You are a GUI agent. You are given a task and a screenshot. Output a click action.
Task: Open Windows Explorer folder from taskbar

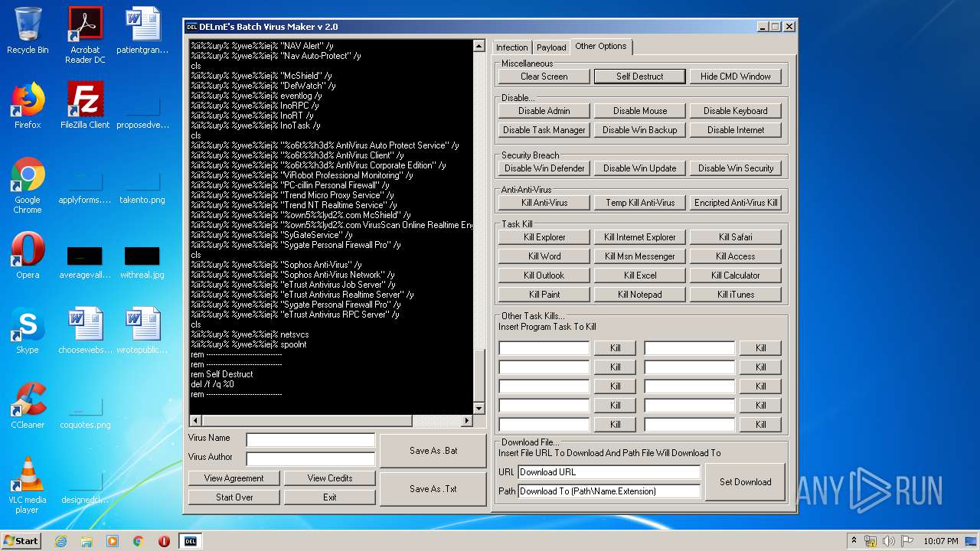tap(87, 541)
